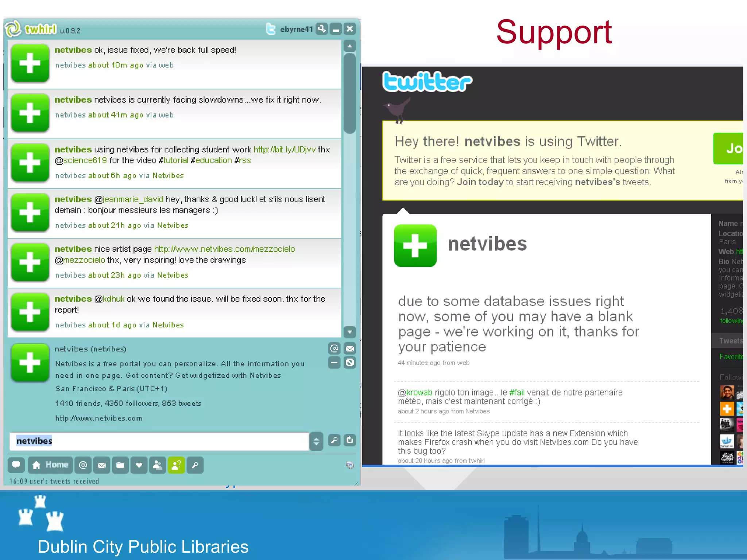The image size is (747, 560).
Task: Open the bit.ly/UDjvv link in tweet
Action: pos(285,149)
